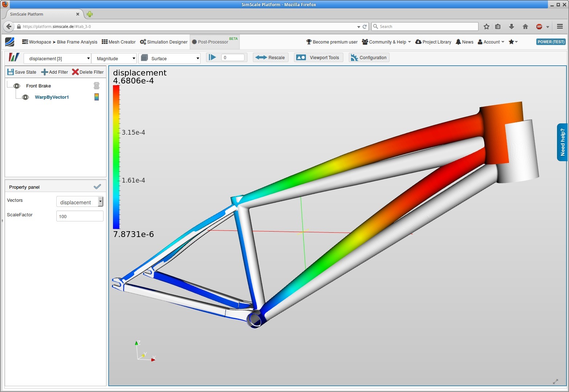Screen dimensions: 569x392
Task: Open the Firefox hamburger menu
Action: (x=560, y=26)
